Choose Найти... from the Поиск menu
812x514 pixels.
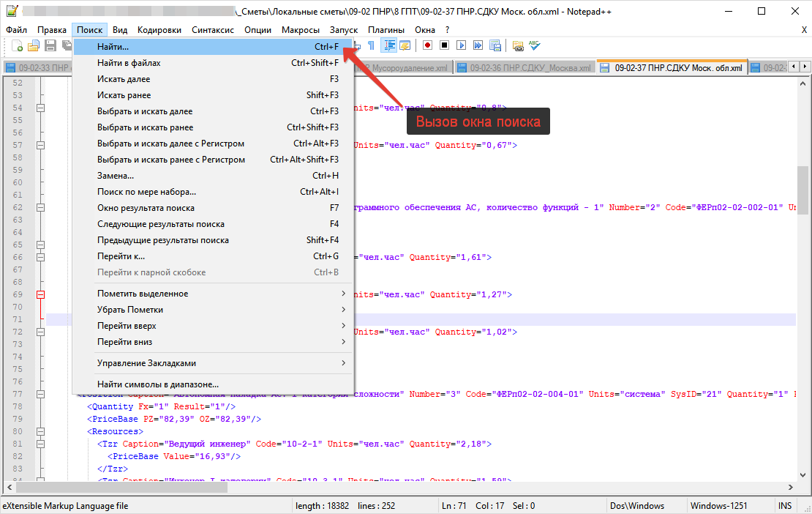point(113,47)
